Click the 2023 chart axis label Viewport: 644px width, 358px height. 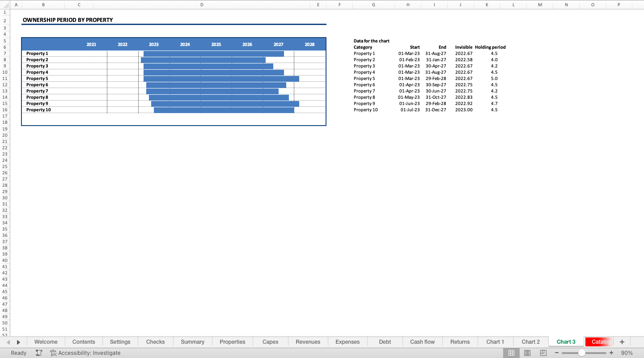pyautogui.click(x=154, y=44)
